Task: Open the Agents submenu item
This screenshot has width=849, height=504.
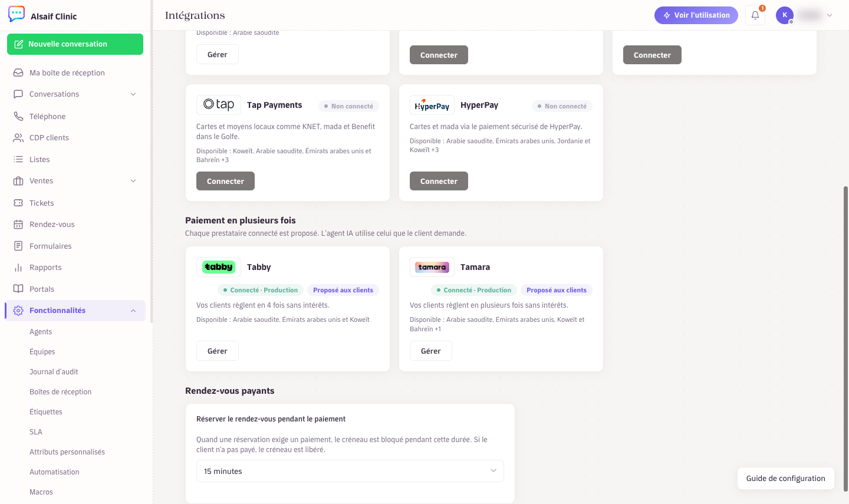Action: [x=41, y=332]
